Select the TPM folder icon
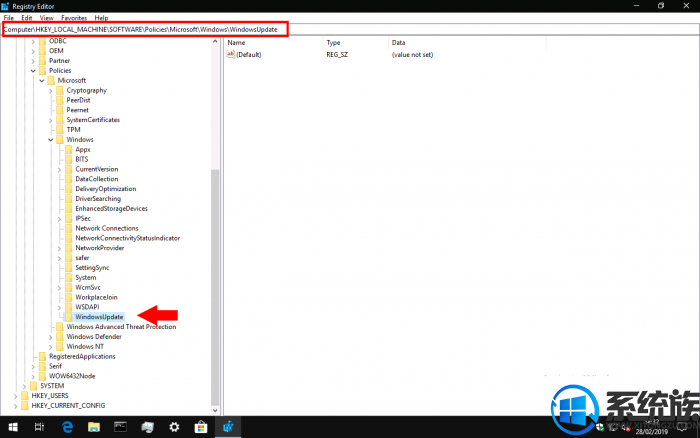700x438 pixels. [x=60, y=129]
